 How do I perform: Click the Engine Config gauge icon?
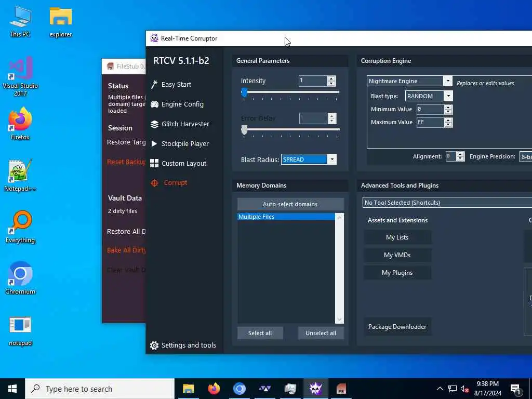pos(154,104)
